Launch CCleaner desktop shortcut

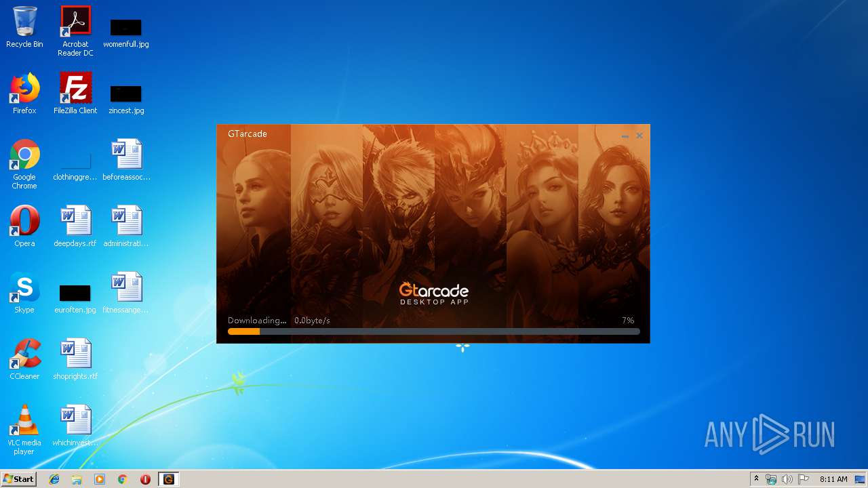(24, 359)
